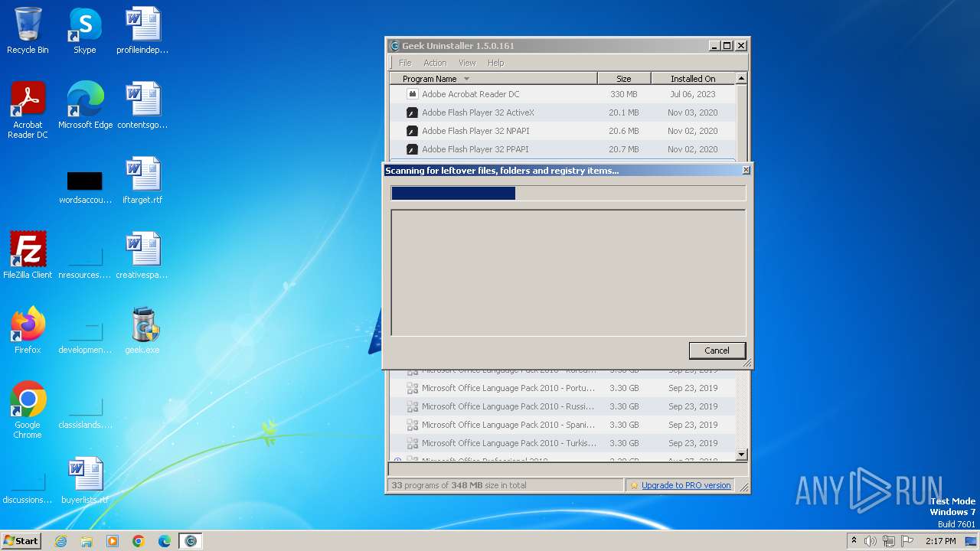Select the wordsaccou black thumbnail file
Image resolution: width=980 pixels, height=551 pixels.
coord(85,181)
